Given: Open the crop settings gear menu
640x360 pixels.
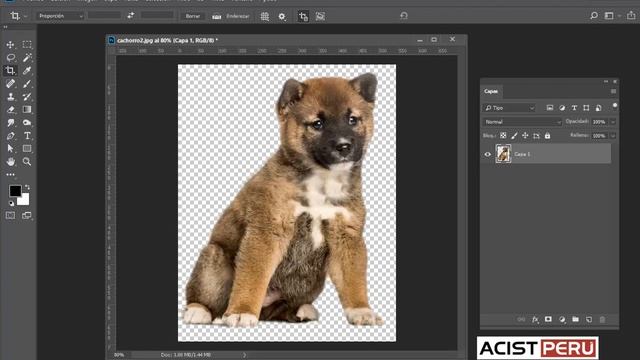Looking at the screenshot, I should [282, 16].
